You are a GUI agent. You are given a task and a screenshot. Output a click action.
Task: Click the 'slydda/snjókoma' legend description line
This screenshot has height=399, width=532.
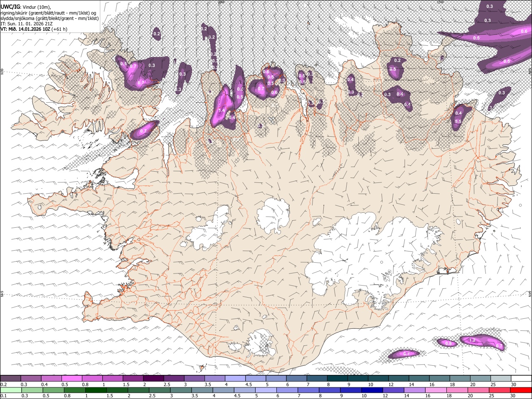point(49,19)
